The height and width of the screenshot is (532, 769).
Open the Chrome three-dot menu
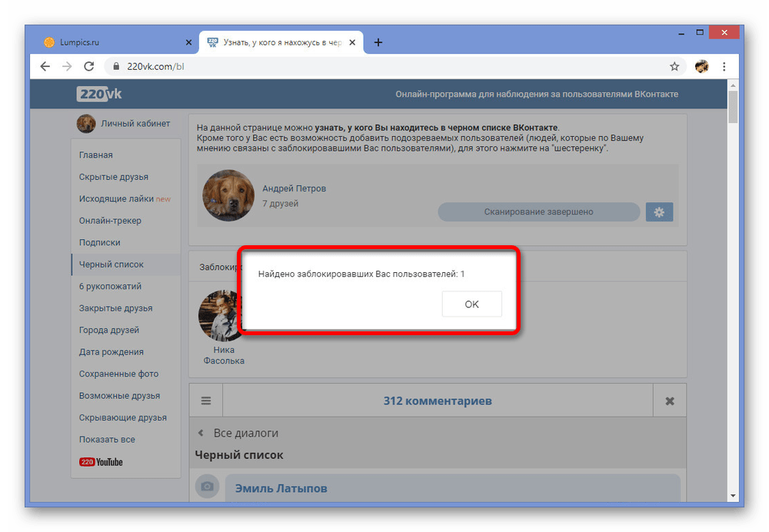(724, 66)
